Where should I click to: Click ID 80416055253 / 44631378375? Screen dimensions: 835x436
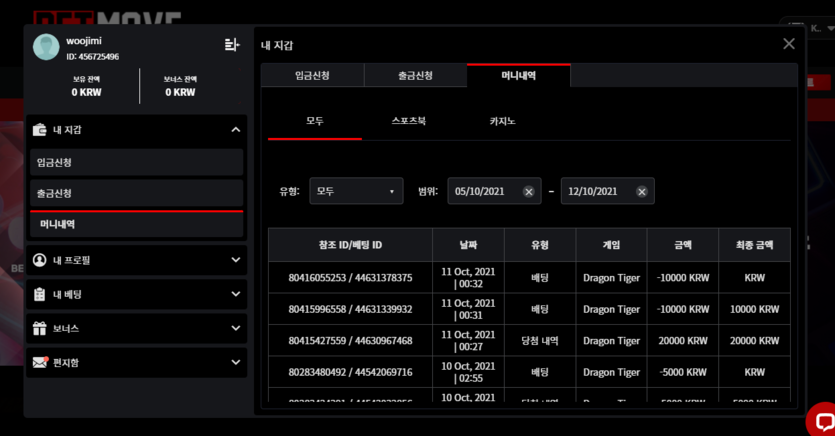(350, 278)
